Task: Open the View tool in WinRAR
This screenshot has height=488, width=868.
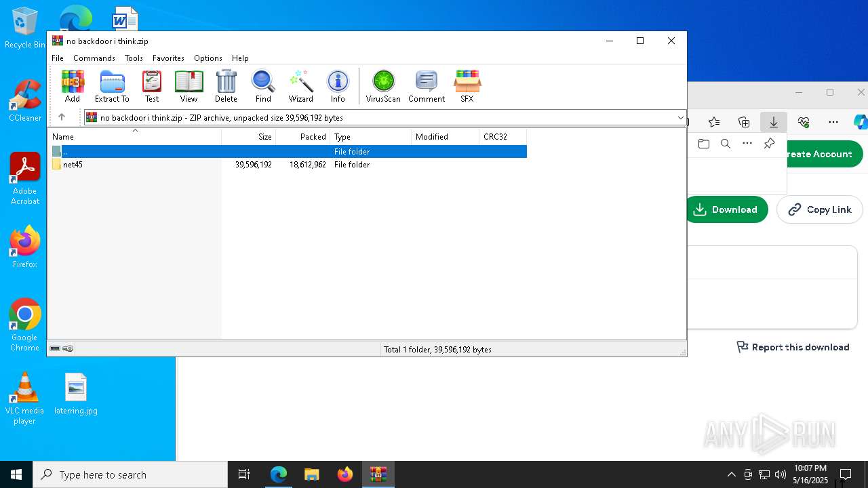Action: 189,86
